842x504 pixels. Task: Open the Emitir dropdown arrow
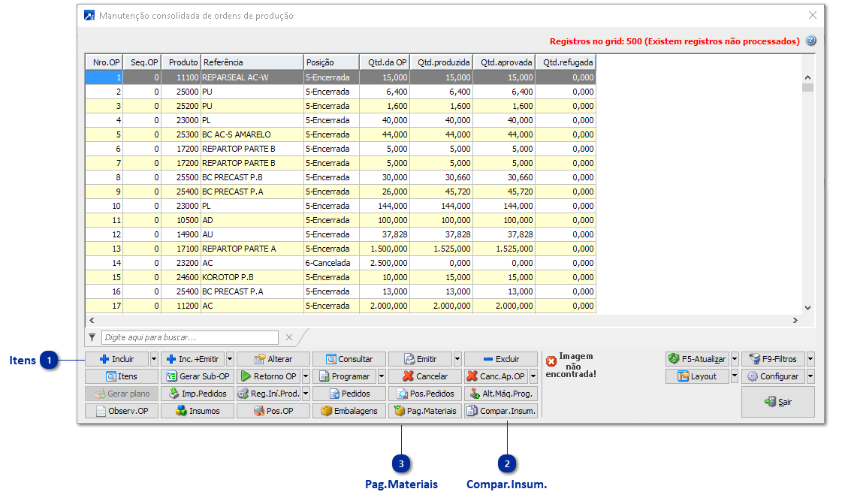coord(457,359)
